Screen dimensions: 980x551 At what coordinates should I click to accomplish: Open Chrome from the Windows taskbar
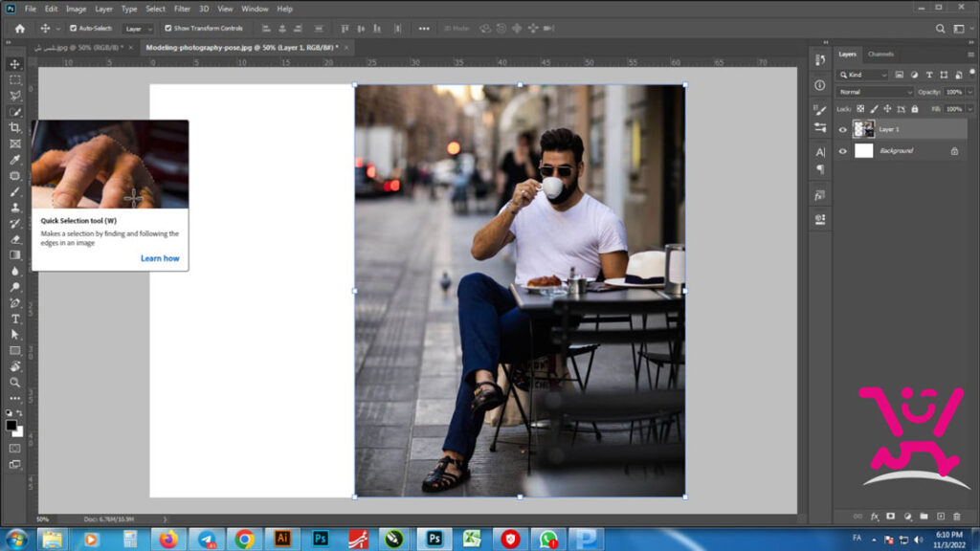[244, 539]
